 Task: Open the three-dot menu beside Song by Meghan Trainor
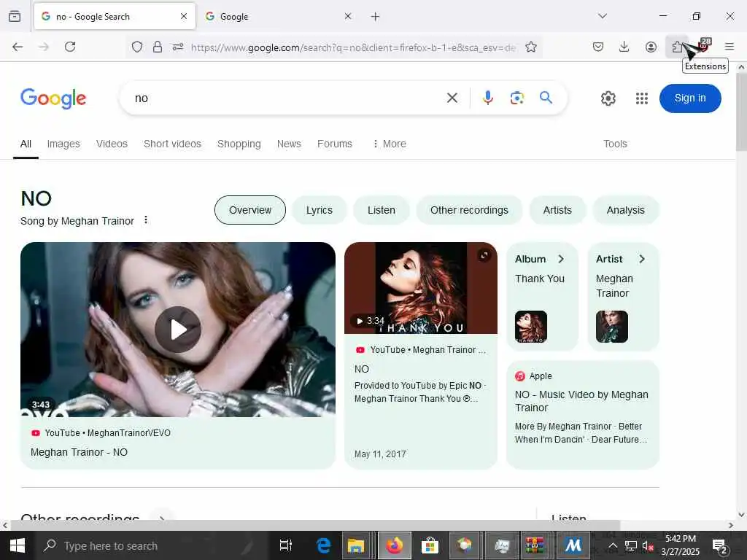[x=146, y=220]
